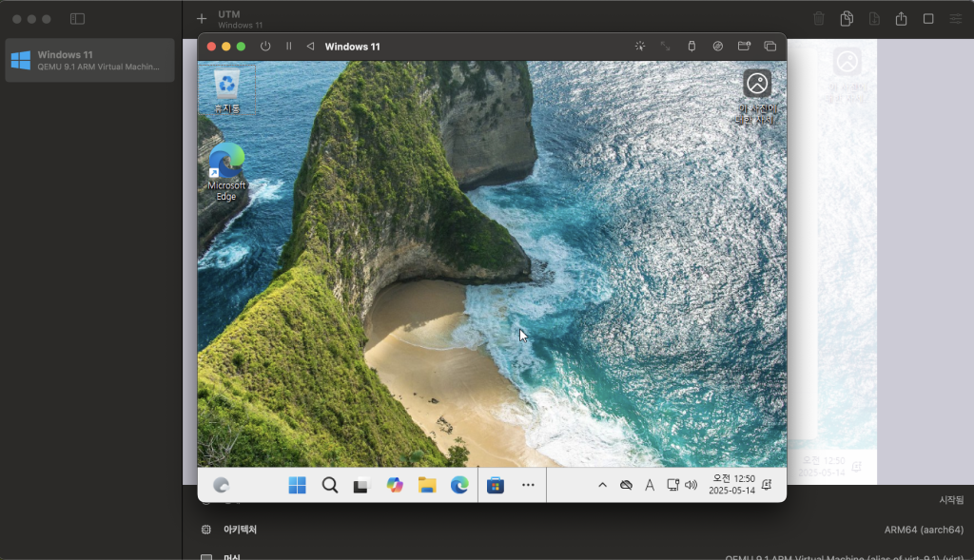Click the network tray icon
The width and height of the screenshot is (974, 560).
point(672,485)
